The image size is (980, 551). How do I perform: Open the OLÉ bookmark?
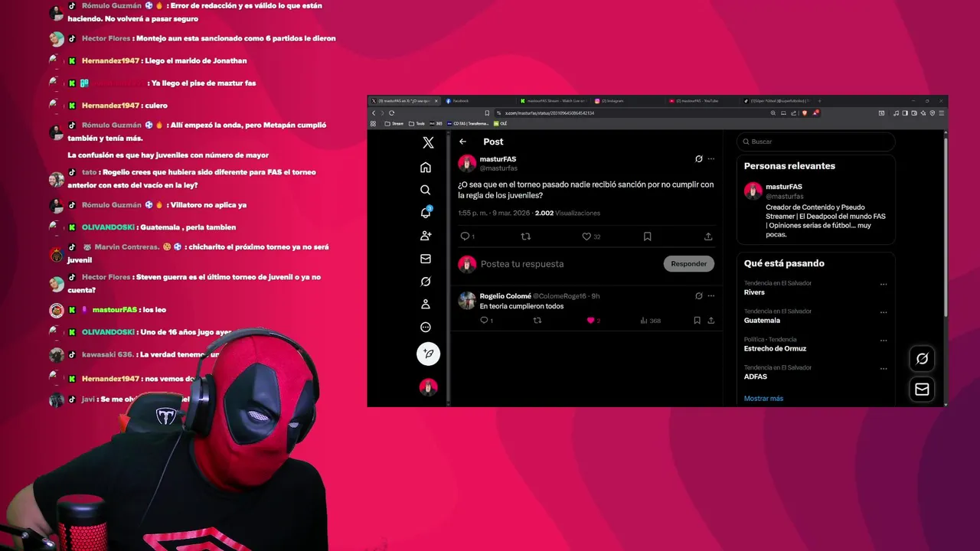click(x=500, y=123)
